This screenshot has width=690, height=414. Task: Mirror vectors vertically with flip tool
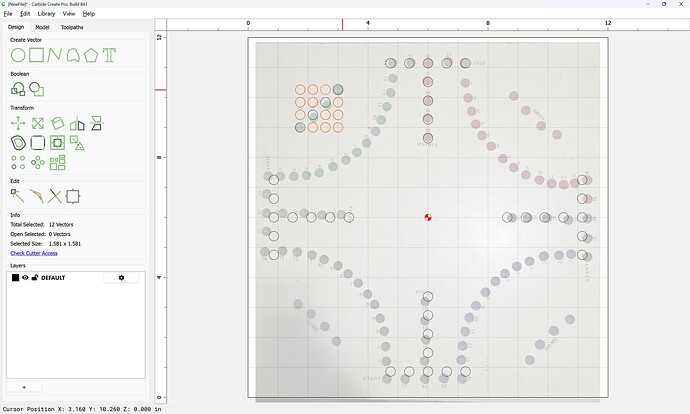pos(96,124)
